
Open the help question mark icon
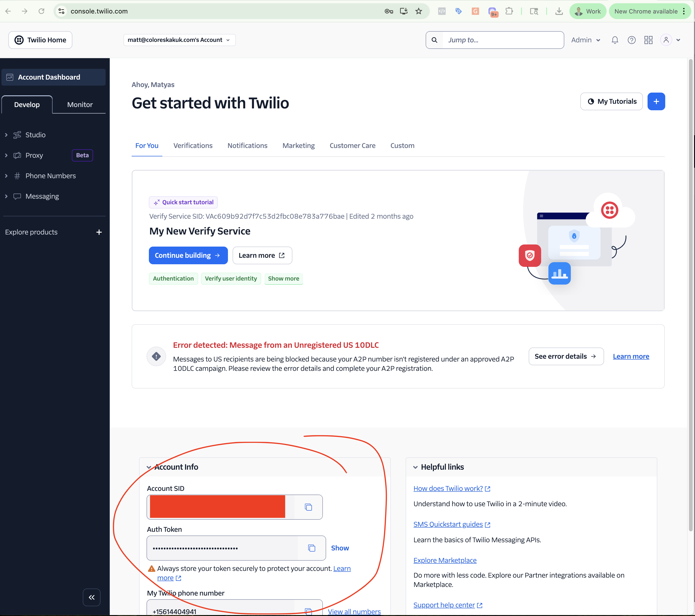(x=632, y=40)
